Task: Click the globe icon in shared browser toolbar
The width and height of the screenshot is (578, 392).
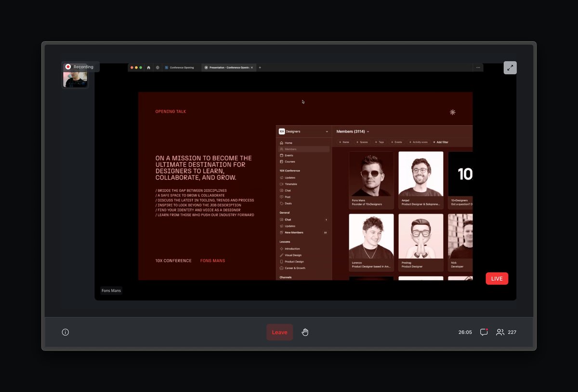Action: (158, 67)
